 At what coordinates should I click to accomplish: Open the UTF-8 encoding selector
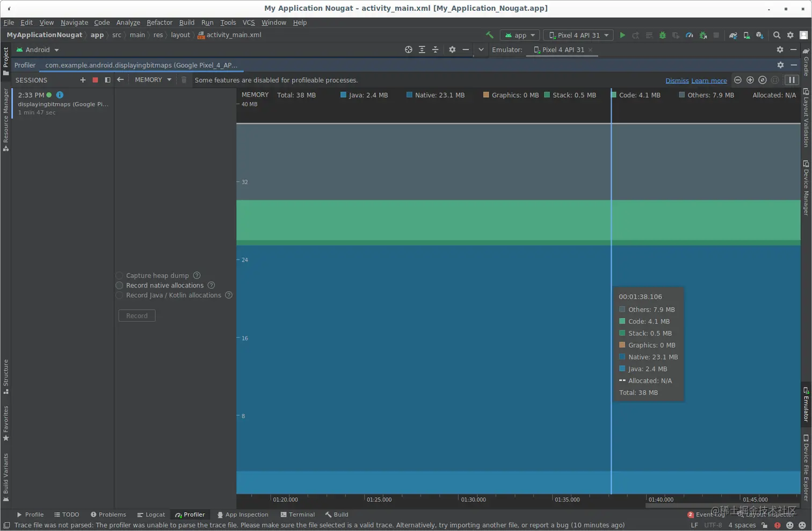point(713,525)
